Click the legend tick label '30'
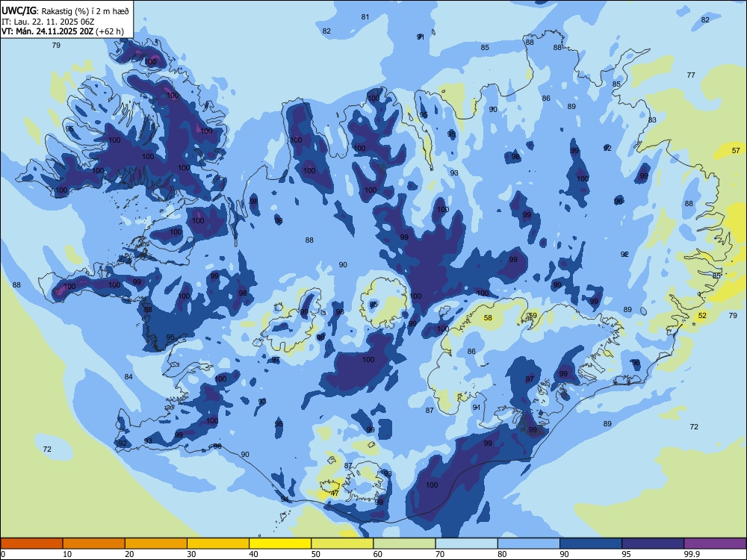 point(191,554)
